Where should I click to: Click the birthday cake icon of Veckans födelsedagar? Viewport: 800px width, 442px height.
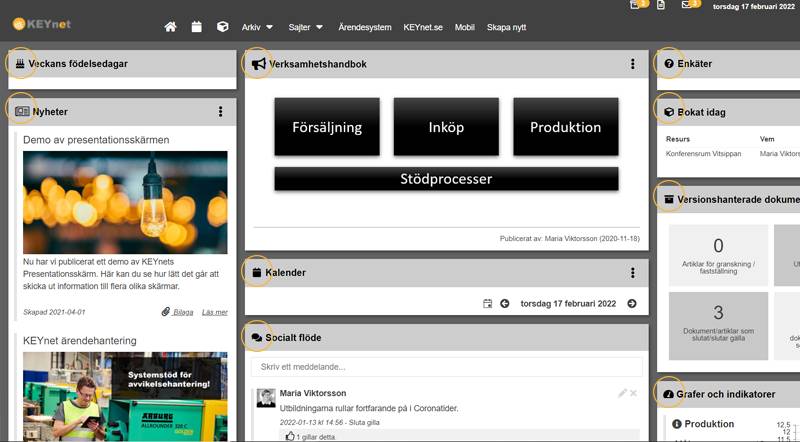[x=20, y=64]
